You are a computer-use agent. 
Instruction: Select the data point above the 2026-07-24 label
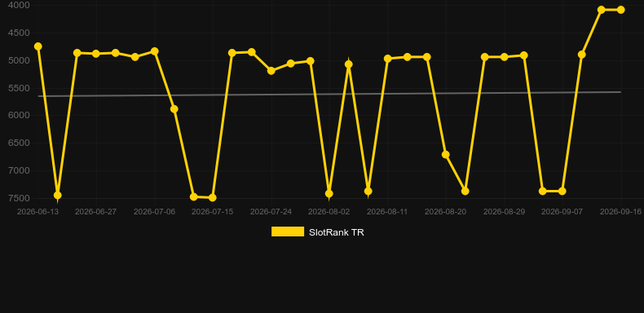pyautogui.click(x=271, y=71)
